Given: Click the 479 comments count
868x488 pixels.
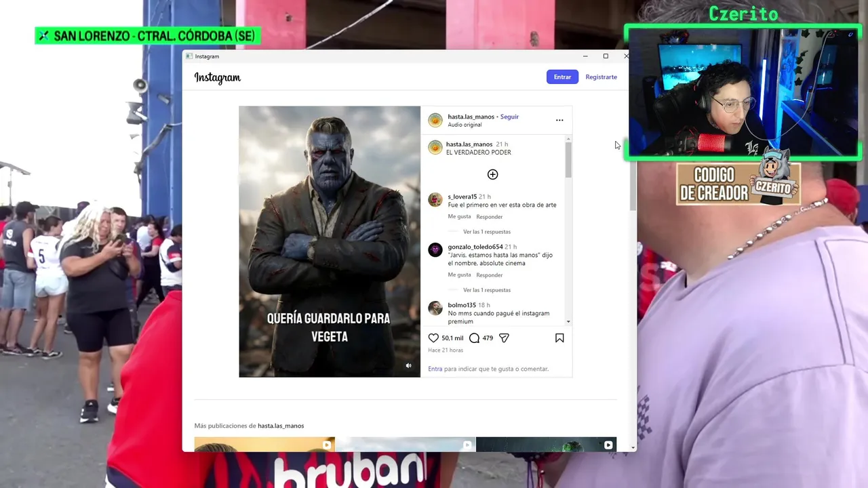Looking at the screenshot, I should pyautogui.click(x=488, y=338).
